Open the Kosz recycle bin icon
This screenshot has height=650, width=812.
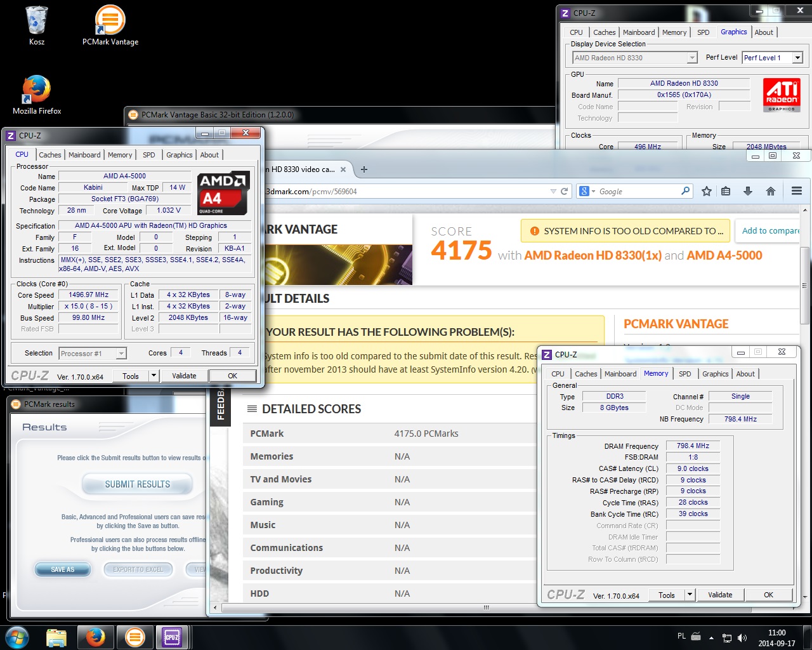37,25
